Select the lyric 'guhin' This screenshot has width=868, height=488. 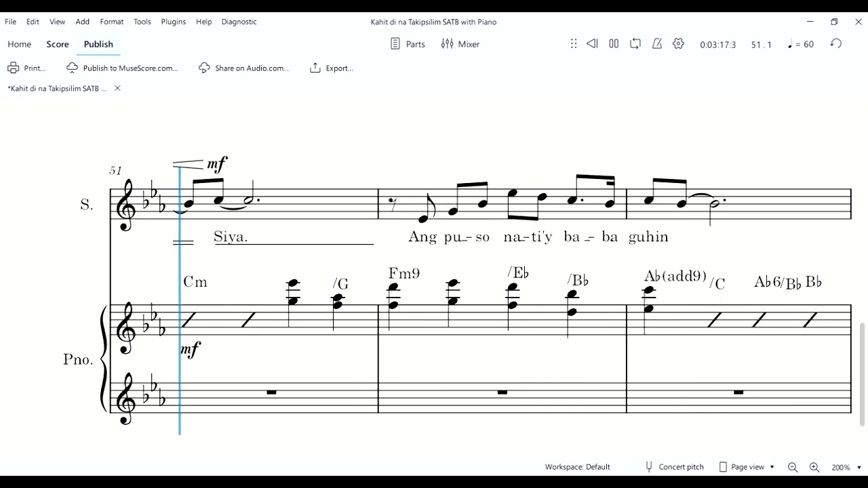coord(648,237)
